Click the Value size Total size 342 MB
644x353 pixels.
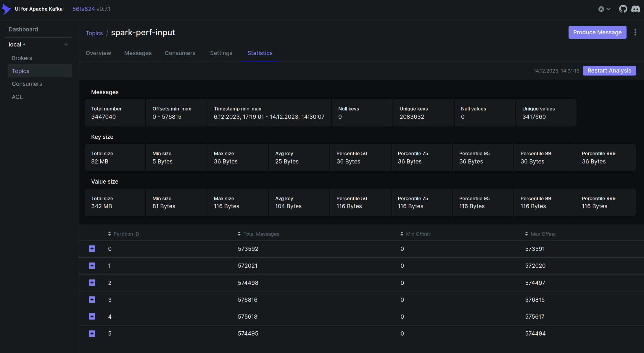click(115, 203)
